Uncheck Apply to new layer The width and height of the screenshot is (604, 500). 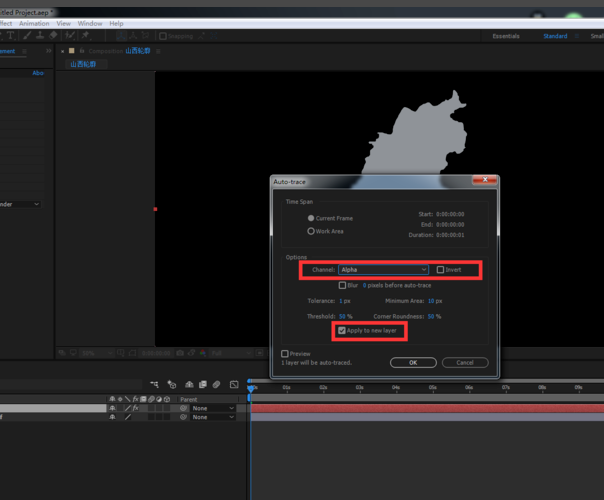coord(342,331)
